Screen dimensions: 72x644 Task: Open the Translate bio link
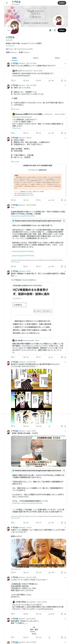(x=10, y=46)
